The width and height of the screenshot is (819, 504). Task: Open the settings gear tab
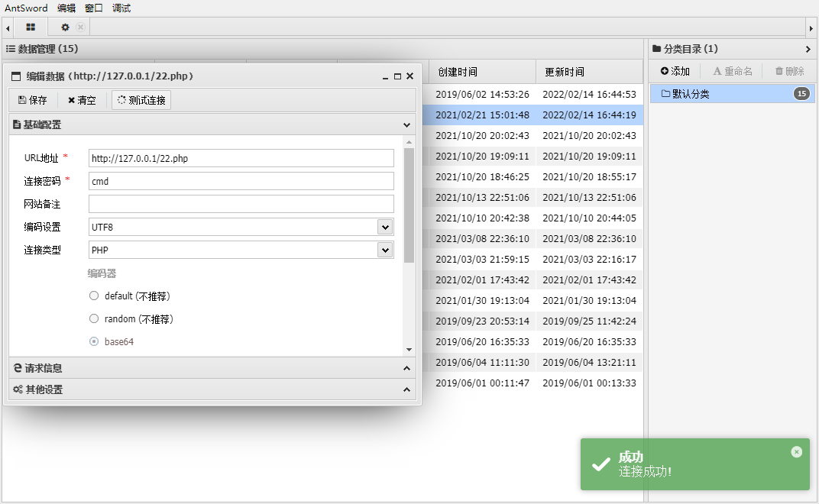(x=65, y=27)
